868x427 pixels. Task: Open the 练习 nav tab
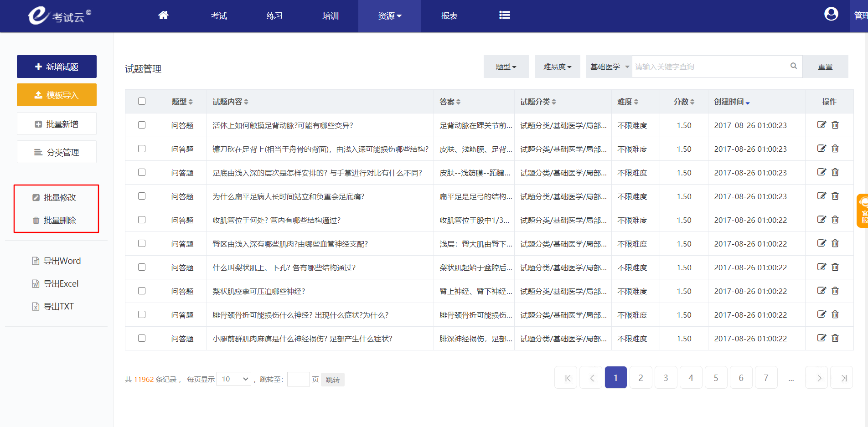coord(274,16)
